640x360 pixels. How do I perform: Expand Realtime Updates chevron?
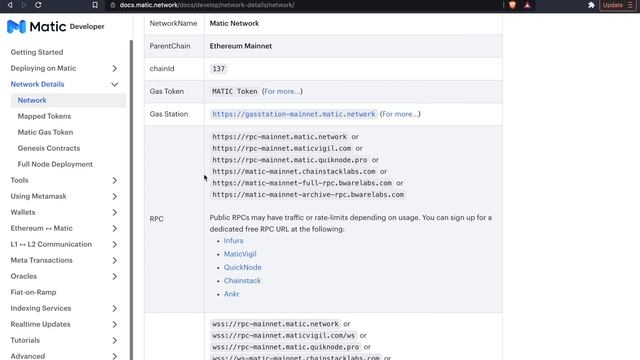coord(115,324)
